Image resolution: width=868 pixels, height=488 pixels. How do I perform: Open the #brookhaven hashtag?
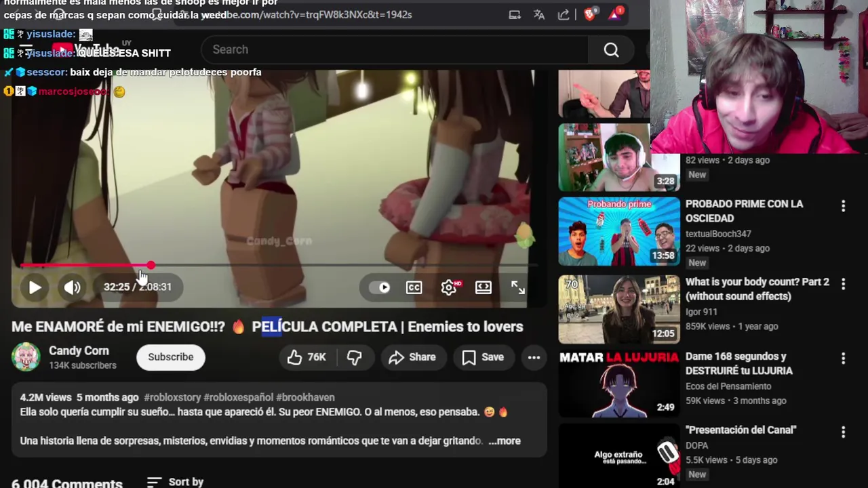[x=305, y=398]
